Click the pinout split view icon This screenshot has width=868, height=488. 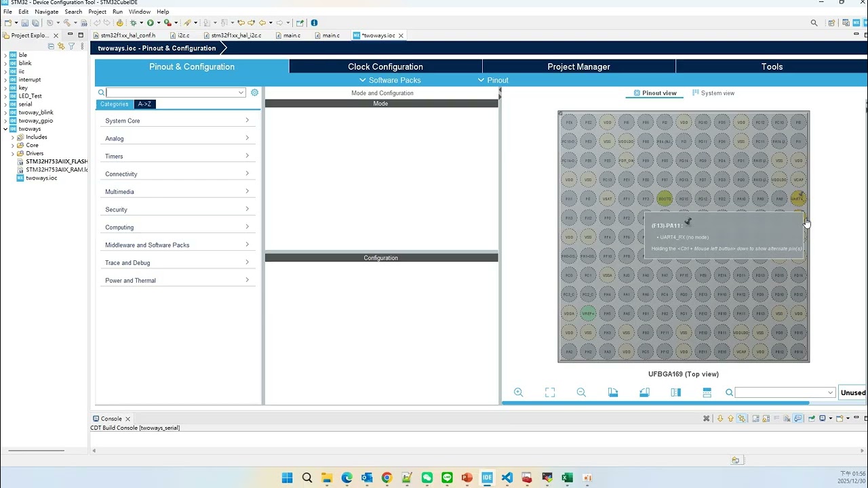tap(707, 392)
